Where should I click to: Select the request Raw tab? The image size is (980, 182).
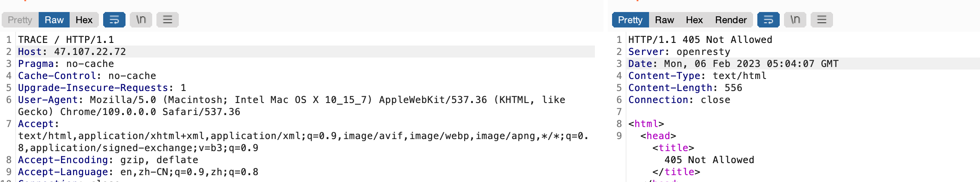pyautogui.click(x=54, y=20)
